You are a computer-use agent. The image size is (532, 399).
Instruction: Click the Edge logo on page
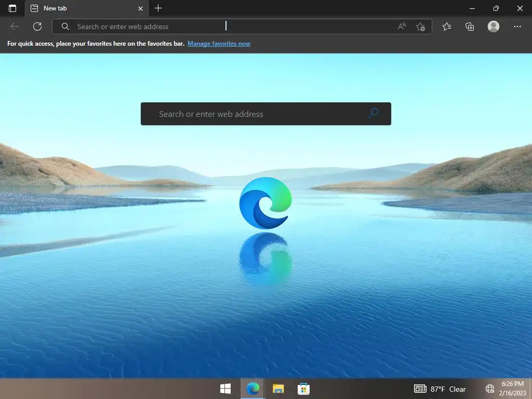265,203
